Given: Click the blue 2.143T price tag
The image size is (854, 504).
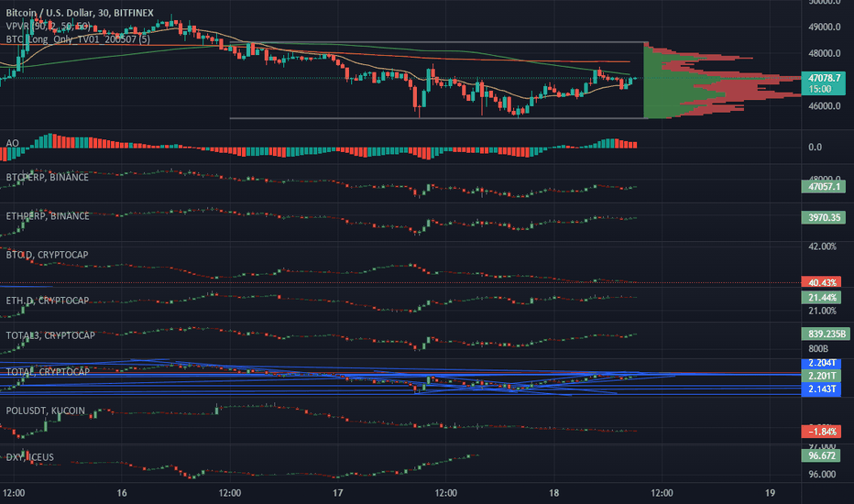Looking at the screenshot, I should click(x=821, y=389).
